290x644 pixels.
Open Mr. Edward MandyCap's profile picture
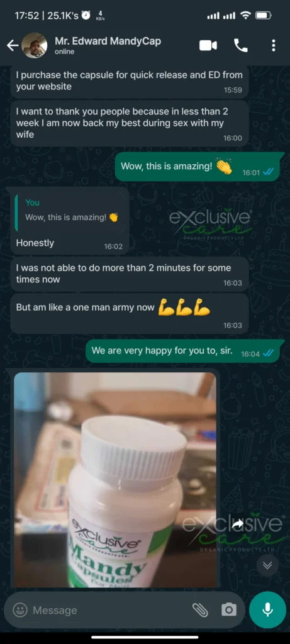click(x=34, y=45)
